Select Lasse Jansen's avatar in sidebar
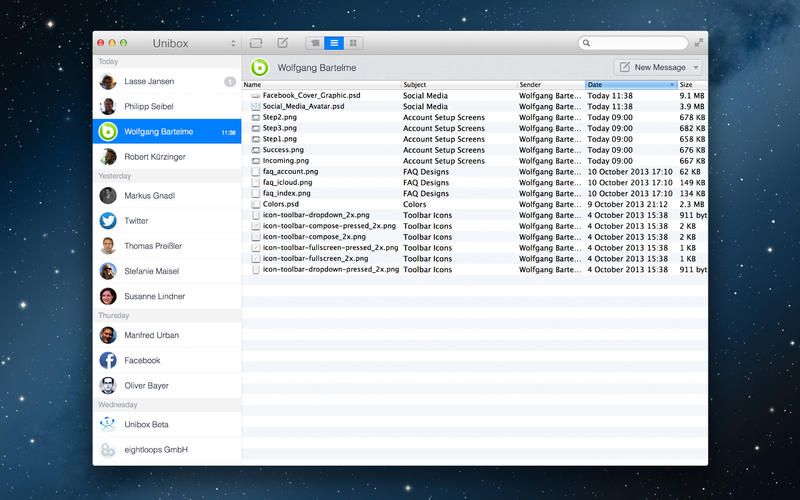 (x=108, y=82)
